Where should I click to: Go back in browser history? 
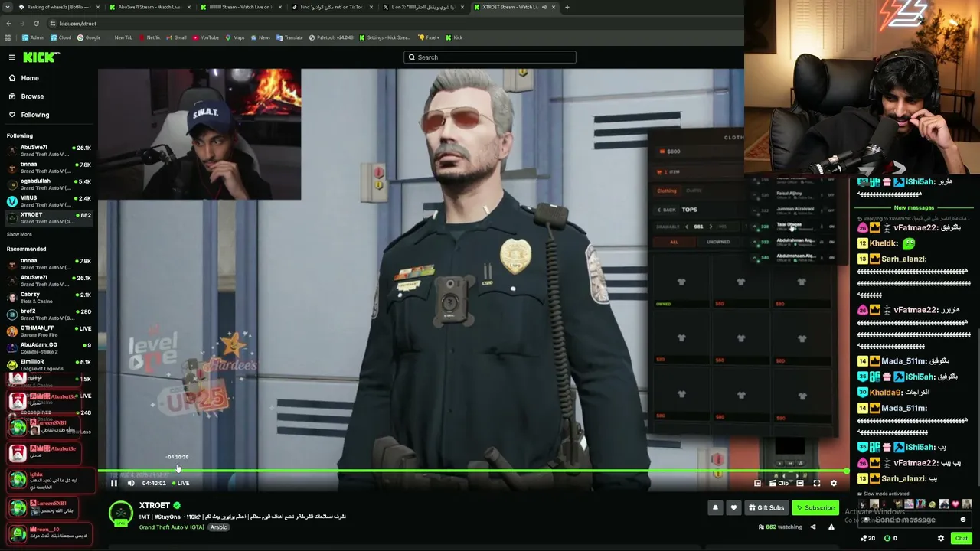(8, 24)
